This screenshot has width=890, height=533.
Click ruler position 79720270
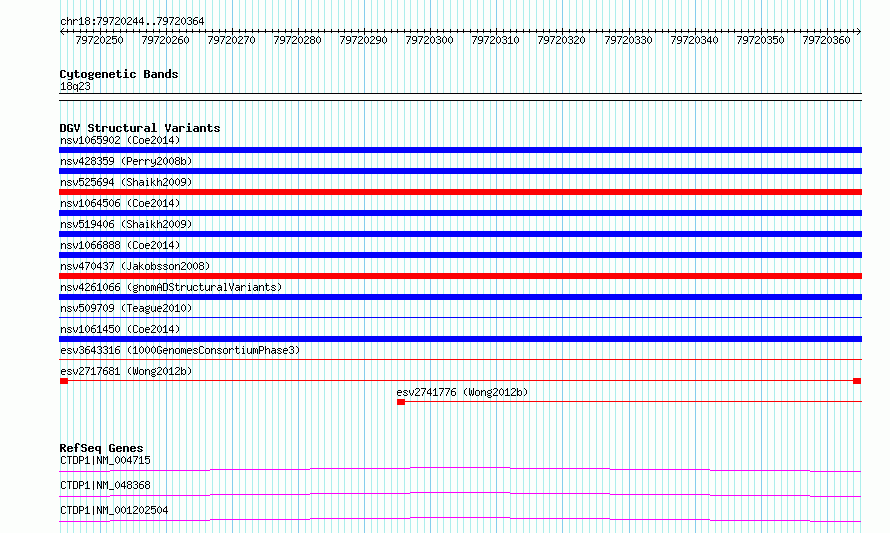(x=231, y=40)
